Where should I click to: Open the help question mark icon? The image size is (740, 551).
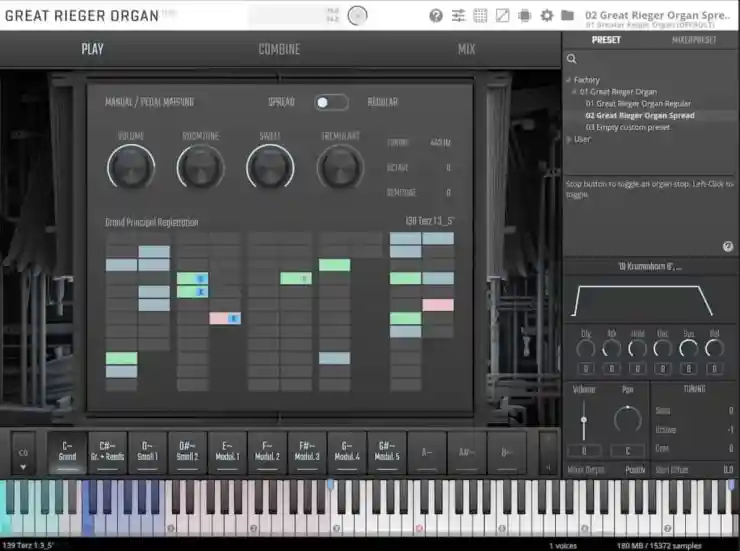pyautogui.click(x=436, y=16)
